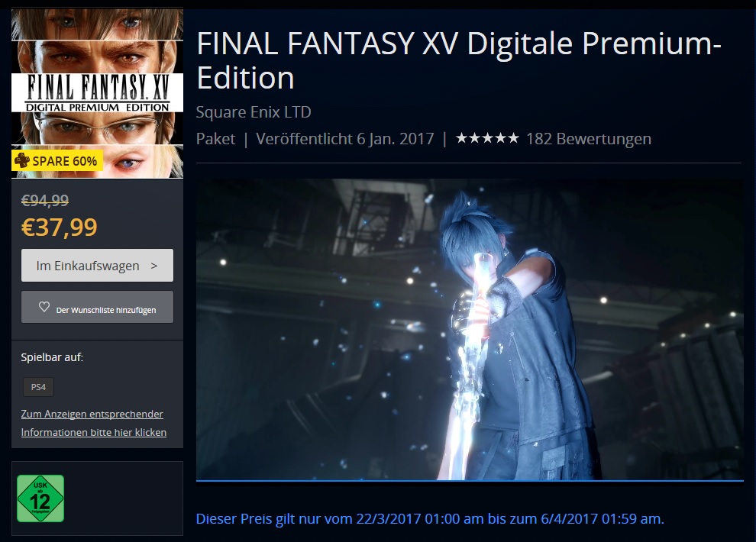Click the blue progress bar under video
Screen dimensions: 756x542
[x=470, y=480]
